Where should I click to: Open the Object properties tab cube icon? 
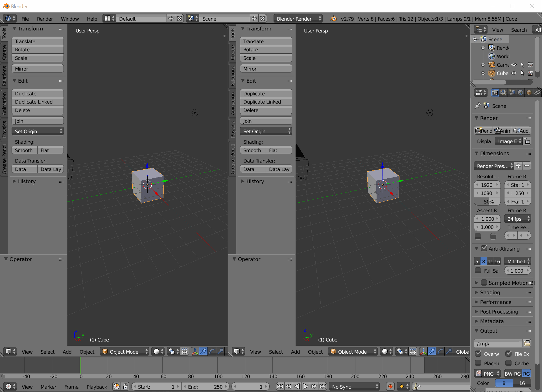click(x=529, y=93)
